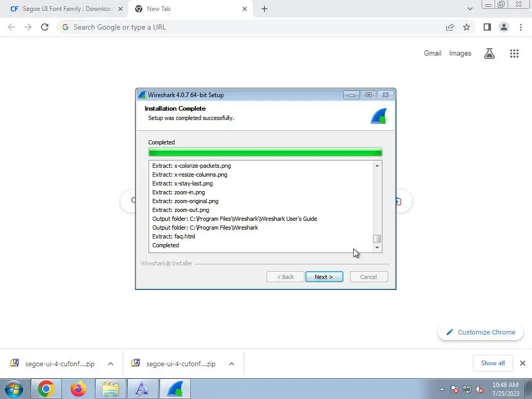The height and width of the screenshot is (399, 532).
Task: Close the New Tab tab
Action: tap(245, 9)
